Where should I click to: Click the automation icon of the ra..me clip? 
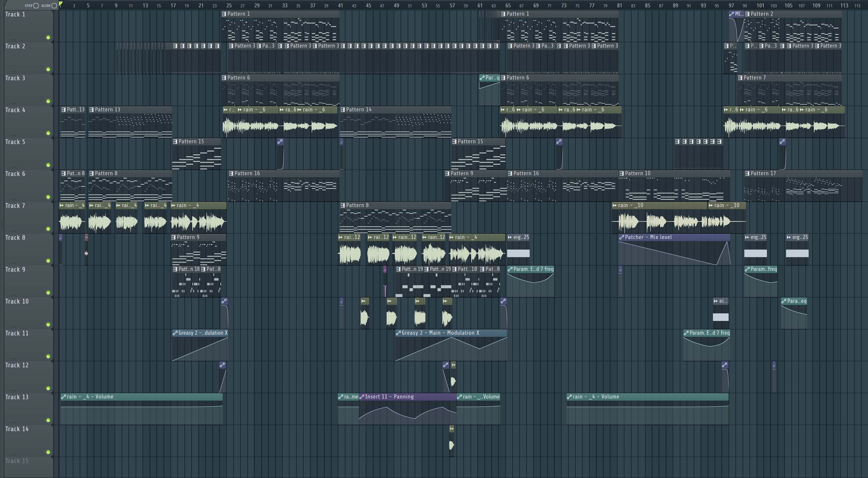[341, 397]
